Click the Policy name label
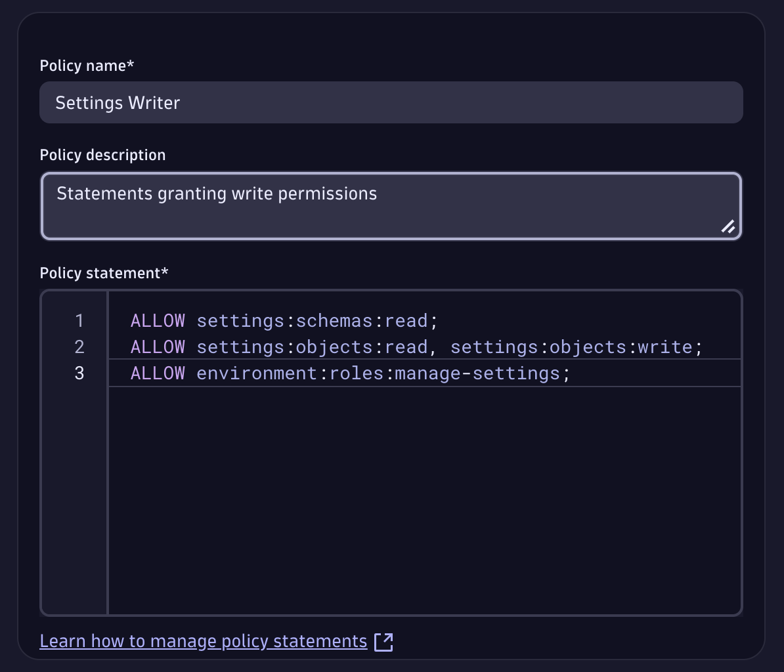784x672 pixels. click(87, 66)
